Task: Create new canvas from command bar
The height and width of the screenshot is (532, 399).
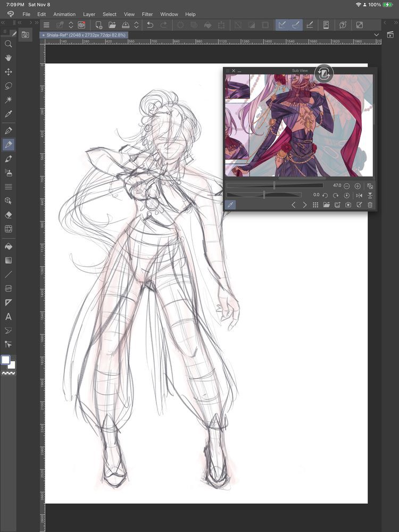Action: pyautogui.click(x=99, y=25)
